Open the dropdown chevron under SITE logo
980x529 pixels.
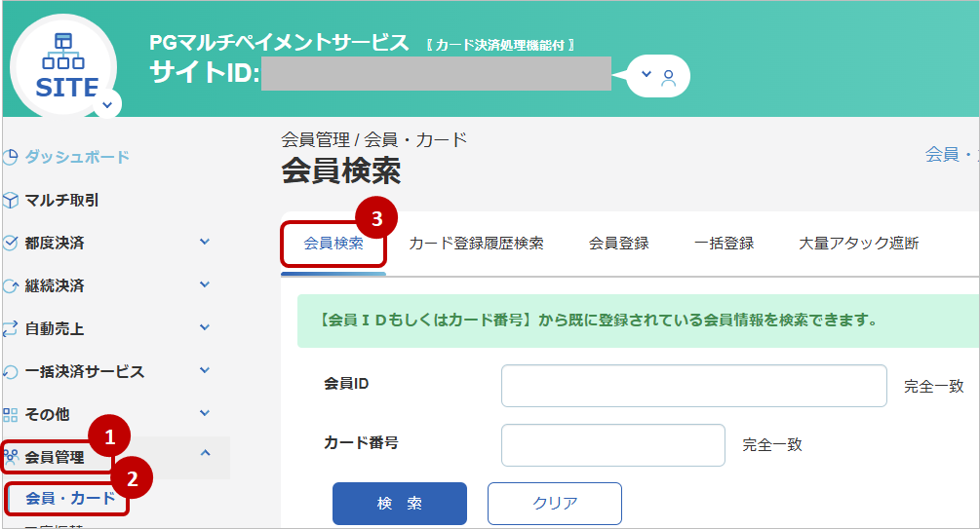[x=107, y=104]
